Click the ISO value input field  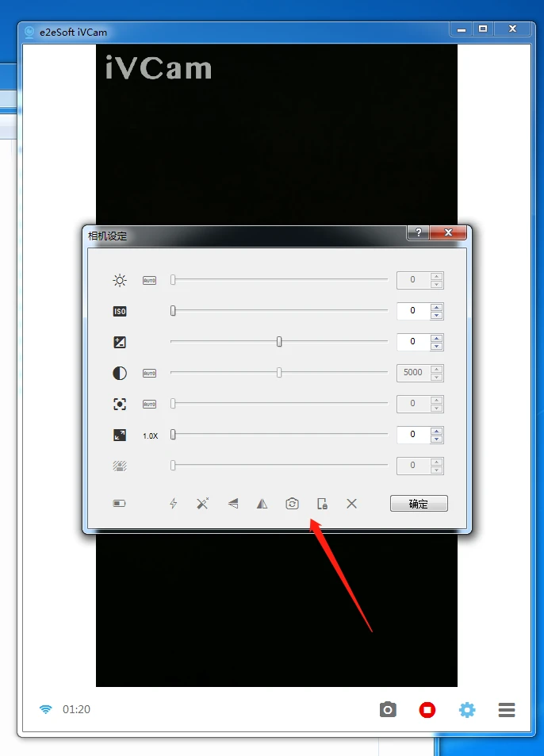pos(413,311)
